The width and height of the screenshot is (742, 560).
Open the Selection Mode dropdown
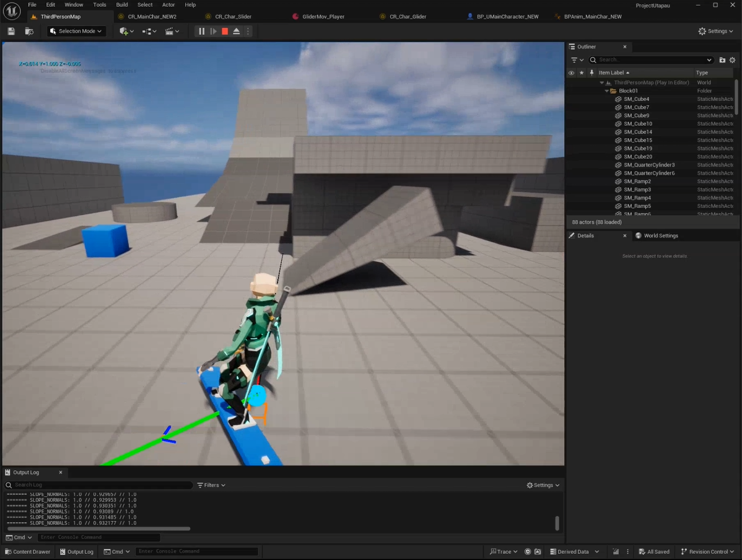tap(76, 31)
